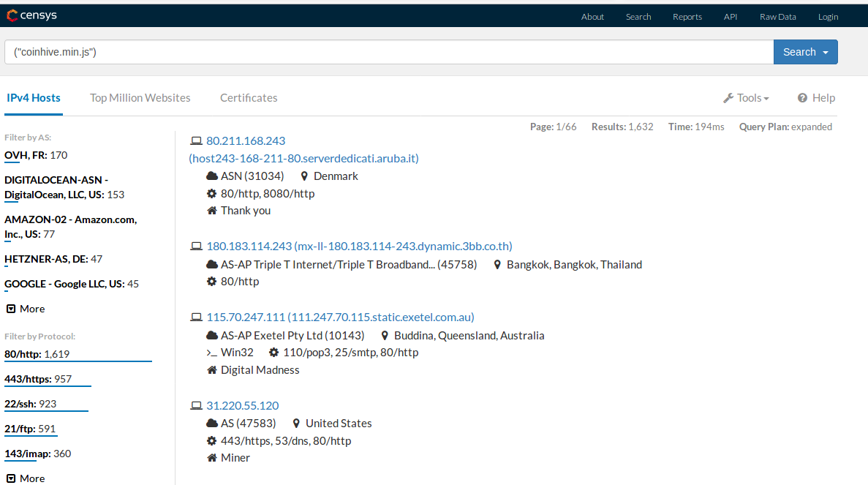Viewport: 868px width, 485px height.
Task: Filter by 80/http protocol
Action: (37, 354)
